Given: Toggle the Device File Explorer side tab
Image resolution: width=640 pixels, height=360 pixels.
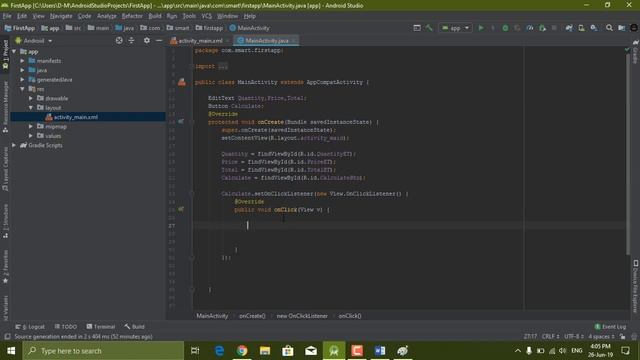Looking at the screenshot, I should coord(635,287).
